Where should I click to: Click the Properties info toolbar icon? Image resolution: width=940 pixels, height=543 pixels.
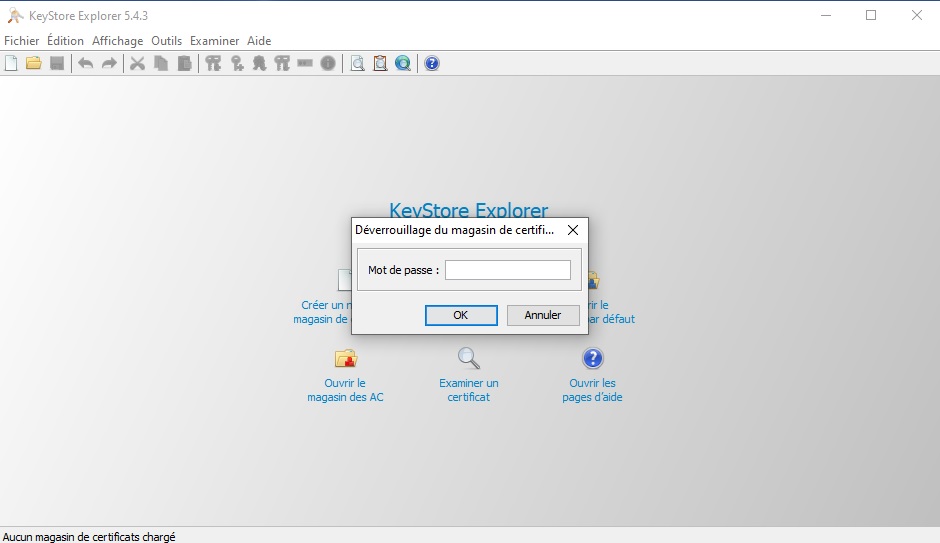(x=328, y=63)
